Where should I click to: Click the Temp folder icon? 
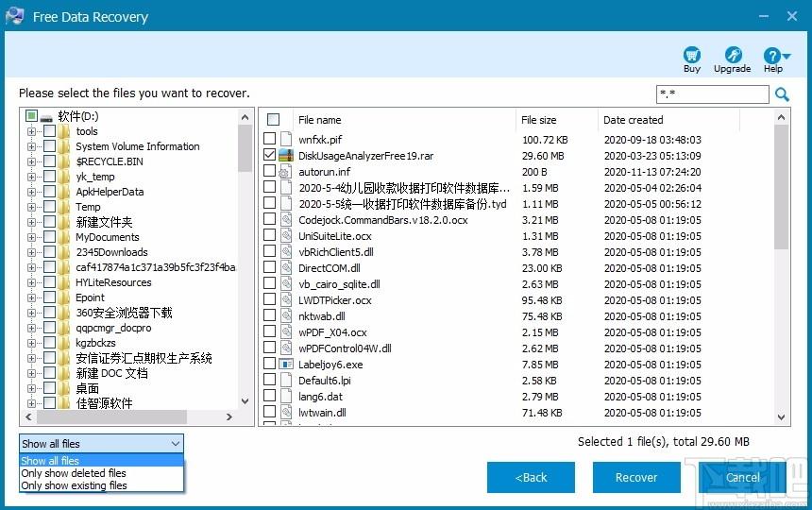tap(63, 207)
